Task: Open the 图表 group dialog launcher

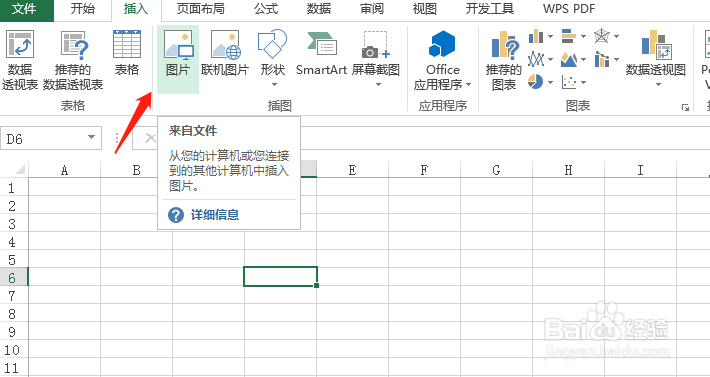Action: pyautogui.click(x=685, y=108)
